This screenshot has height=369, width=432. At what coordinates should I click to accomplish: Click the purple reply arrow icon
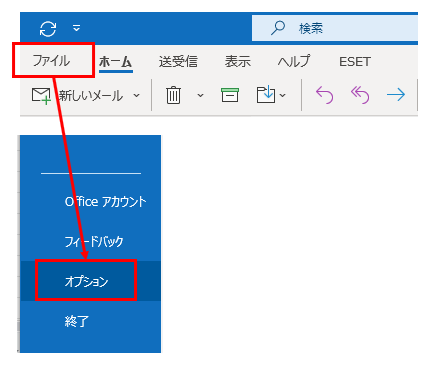point(324,95)
